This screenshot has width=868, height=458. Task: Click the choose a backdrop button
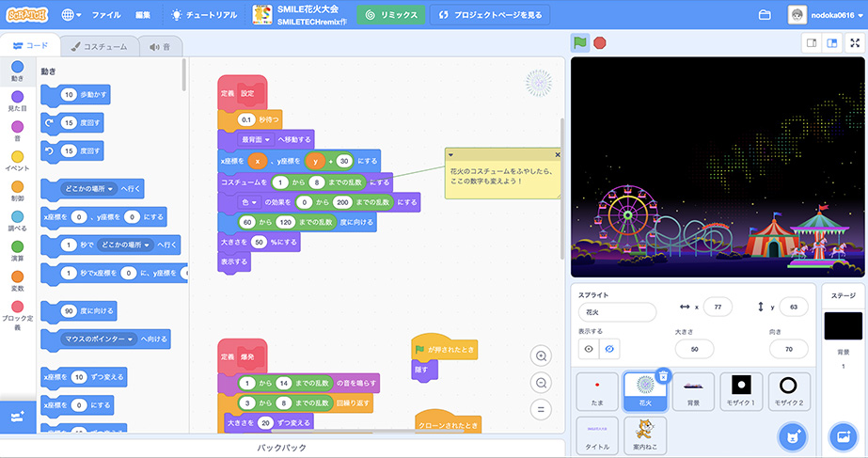point(844,437)
